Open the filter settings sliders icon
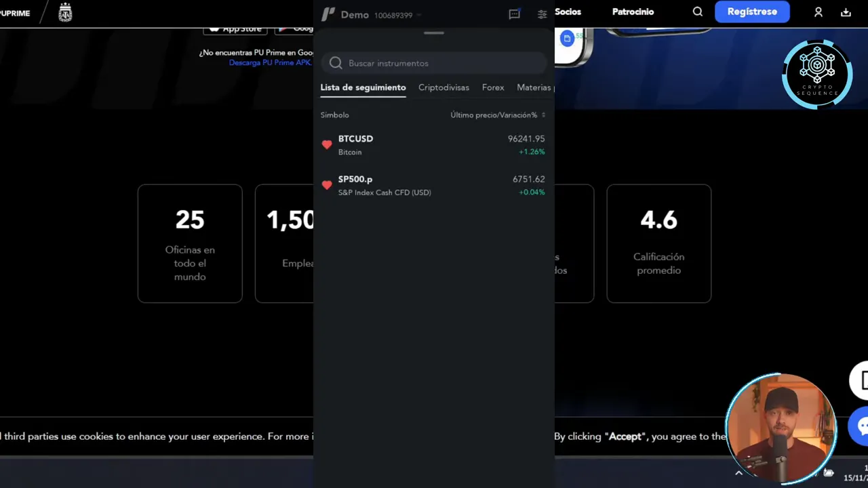 coord(542,14)
